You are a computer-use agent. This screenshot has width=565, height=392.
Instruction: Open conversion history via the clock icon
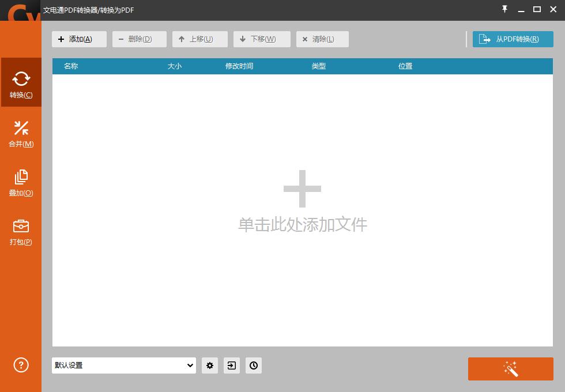(x=254, y=365)
